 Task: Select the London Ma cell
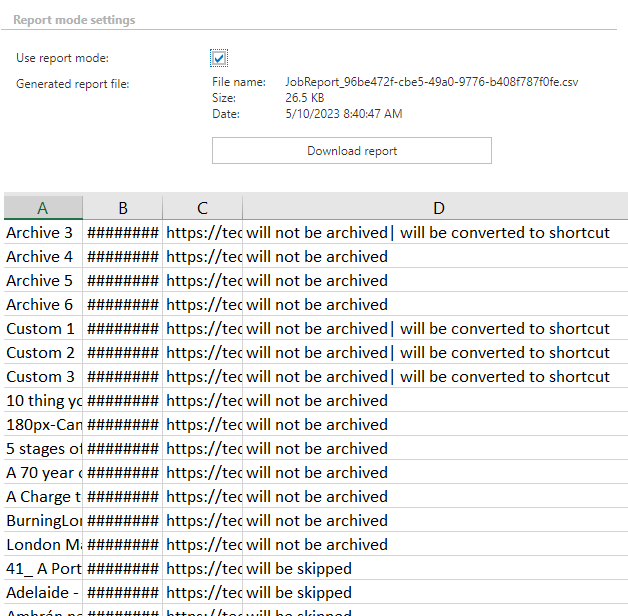pyautogui.click(x=42, y=545)
